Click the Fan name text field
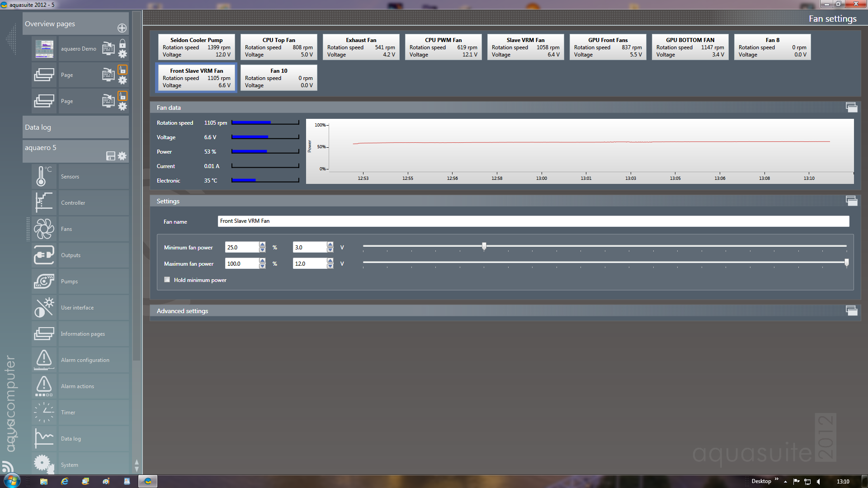Viewport: 868px width, 488px height. 533,221
